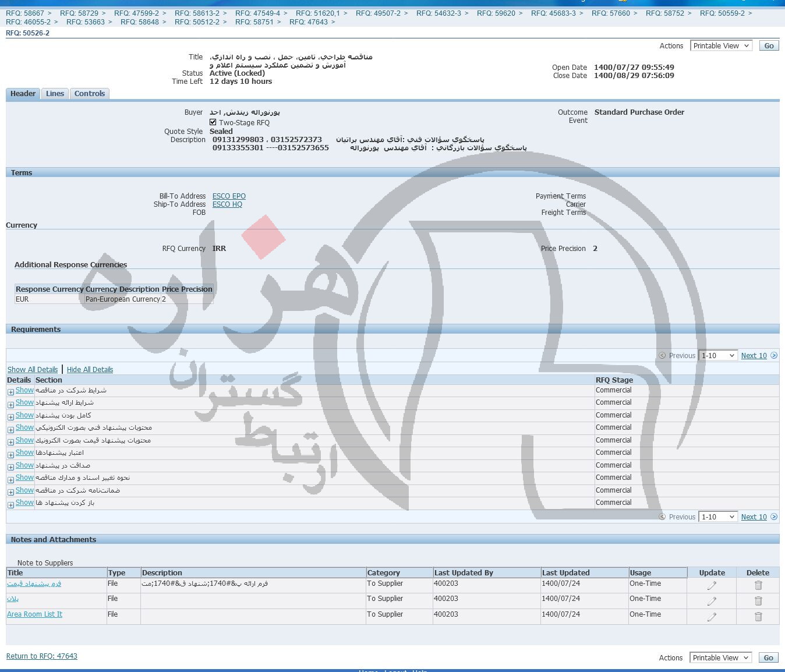Expand details plus icon for کامل بودن پیشنهاد

pyautogui.click(x=10, y=417)
